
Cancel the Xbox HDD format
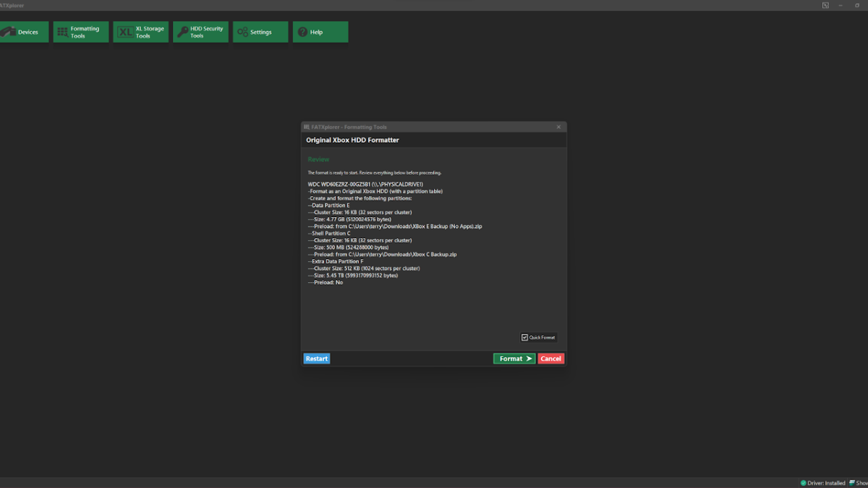551,358
